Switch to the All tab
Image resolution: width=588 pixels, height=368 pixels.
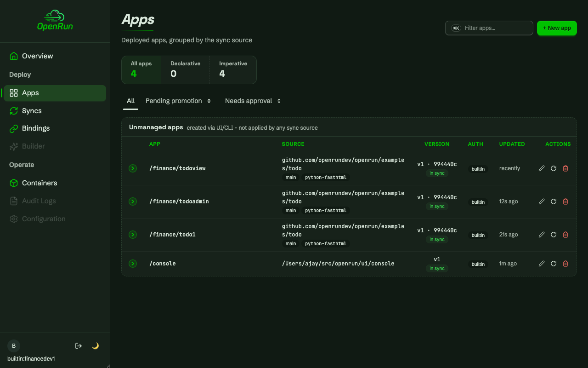[x=131, y=101]
